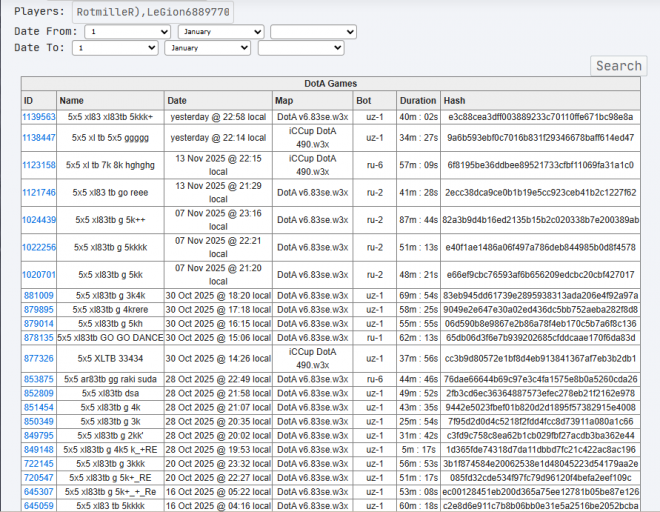Click the Map column header

pyautogui.click(x=312, y=101)
